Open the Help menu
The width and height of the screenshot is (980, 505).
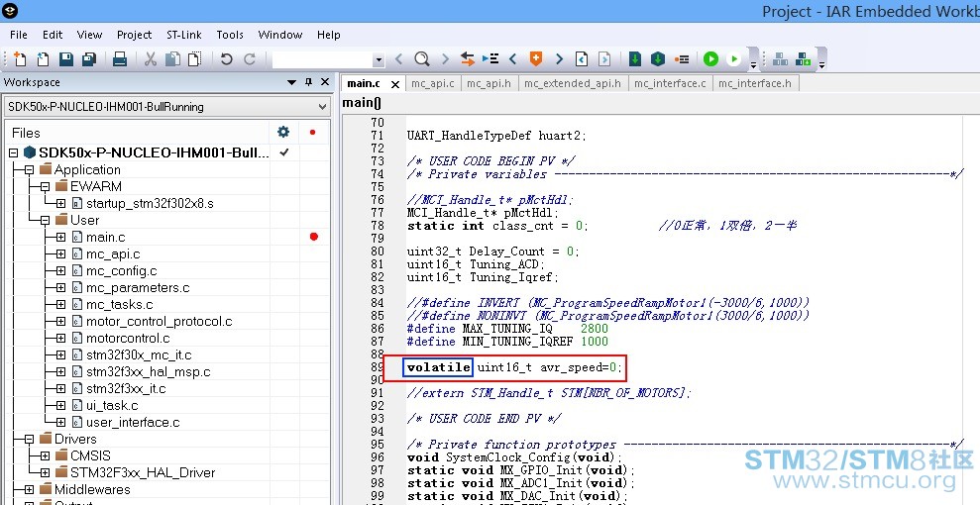[329, 35]
